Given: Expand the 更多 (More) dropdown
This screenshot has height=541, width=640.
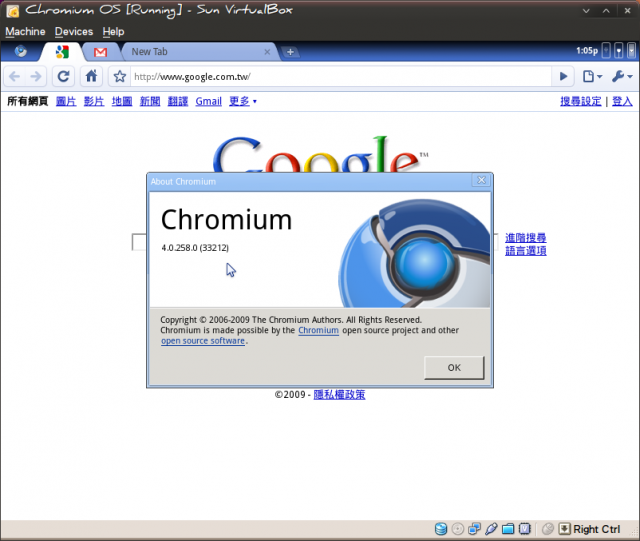Looking at the screenshot, I should click(243, 101).
